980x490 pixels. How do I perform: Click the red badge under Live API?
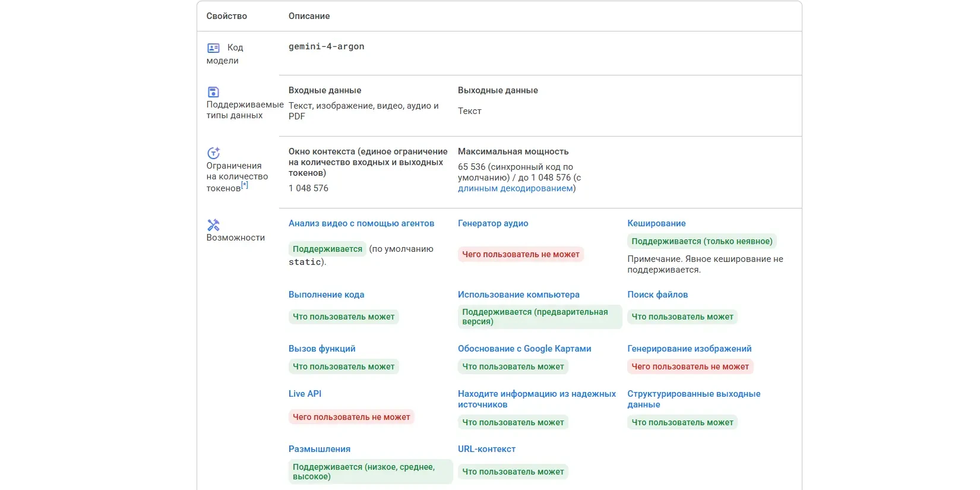tap(352, 417)
